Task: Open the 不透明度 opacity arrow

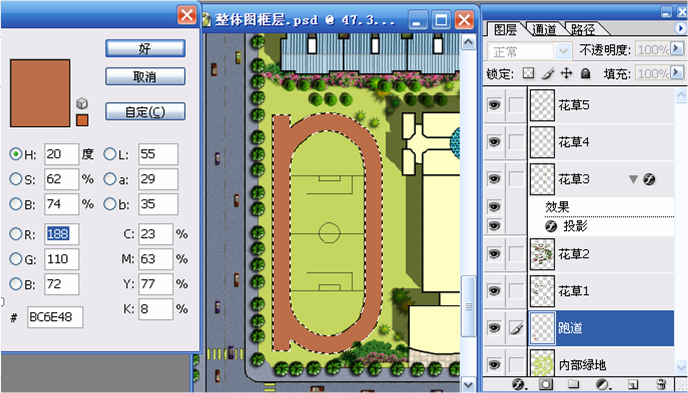Action: (677, 48)
